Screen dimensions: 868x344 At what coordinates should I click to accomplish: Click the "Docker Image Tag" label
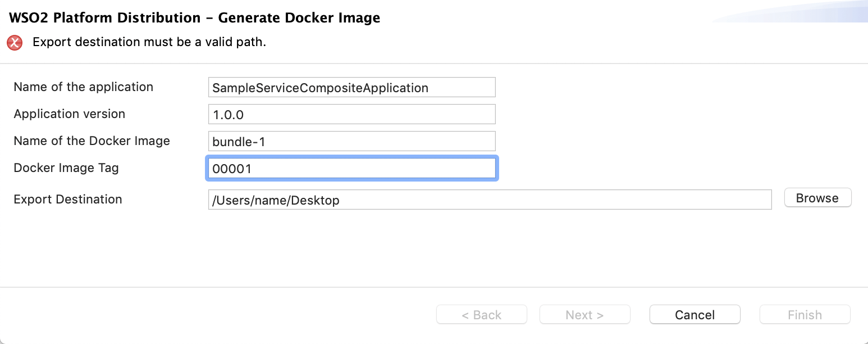coord(66,168)
